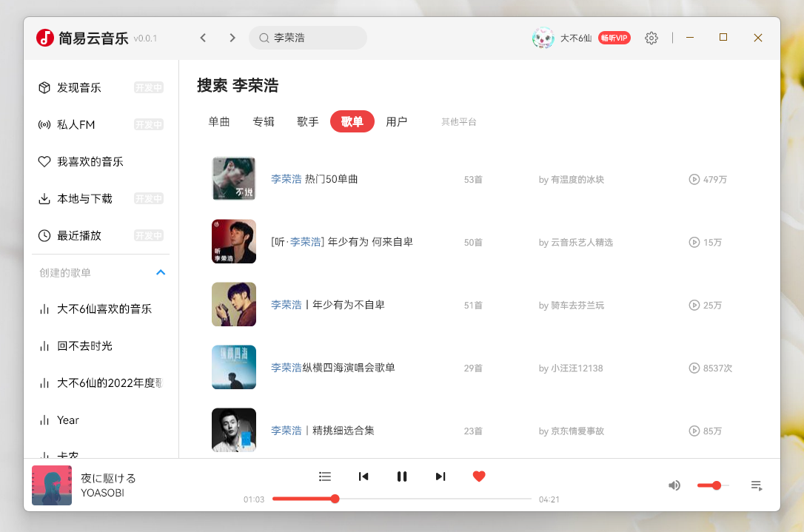Click the play-count icon beside 8537次

point(694,368)
